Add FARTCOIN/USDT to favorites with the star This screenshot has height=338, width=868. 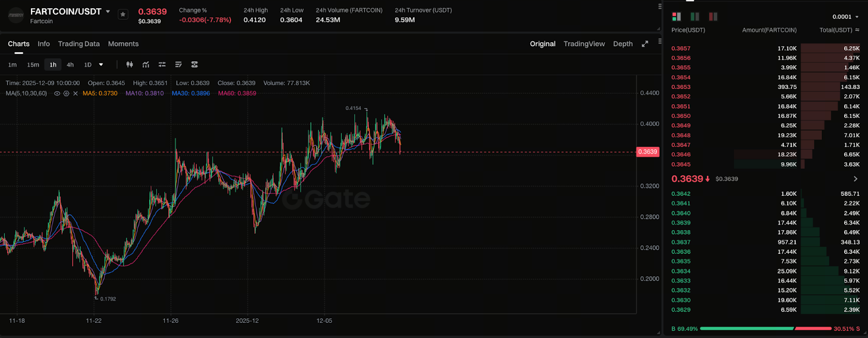pyautogui.click(x=123, y=15)
